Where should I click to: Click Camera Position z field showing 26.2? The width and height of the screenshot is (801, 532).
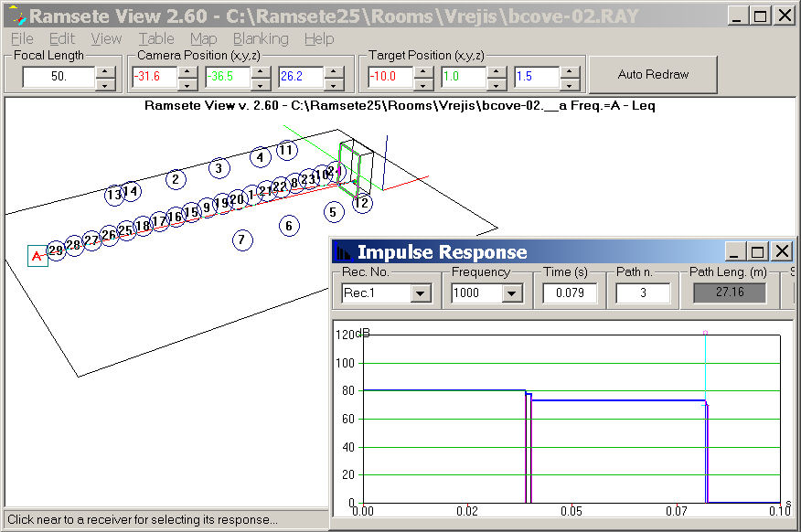pos(301,77)
